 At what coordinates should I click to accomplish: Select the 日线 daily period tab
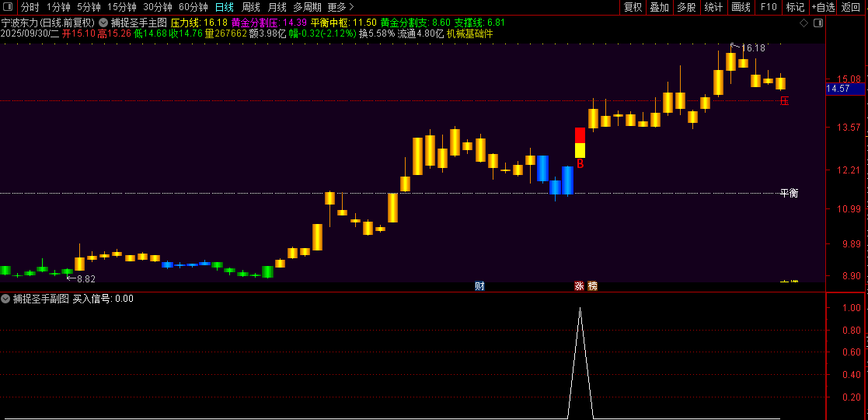(x=225, y=7)
